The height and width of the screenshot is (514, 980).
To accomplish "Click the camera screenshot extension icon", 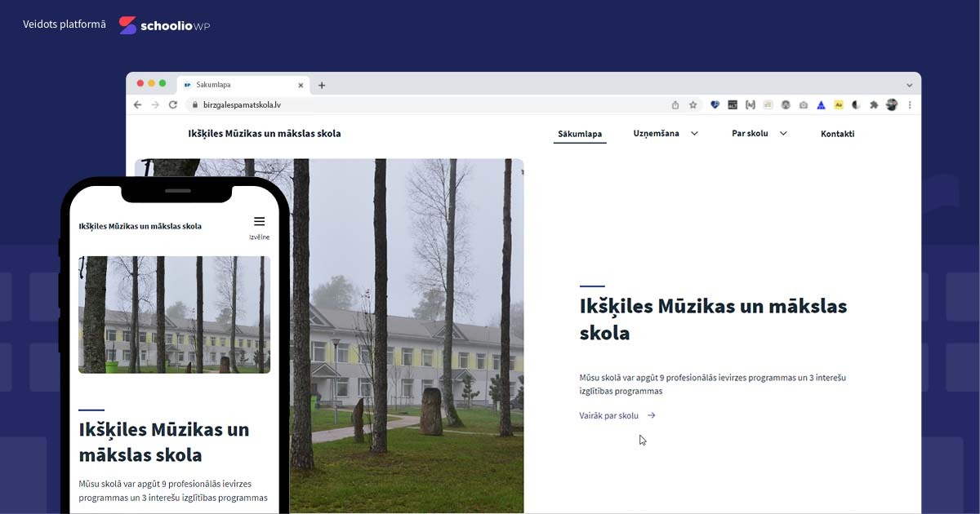I will pyautogui.click(x=804, y=105).
